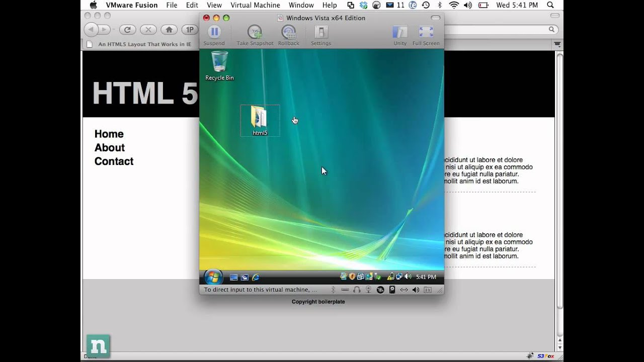Click the browser Forward button
The height and width of the screenshot is (362, 644).
[104, 30]
